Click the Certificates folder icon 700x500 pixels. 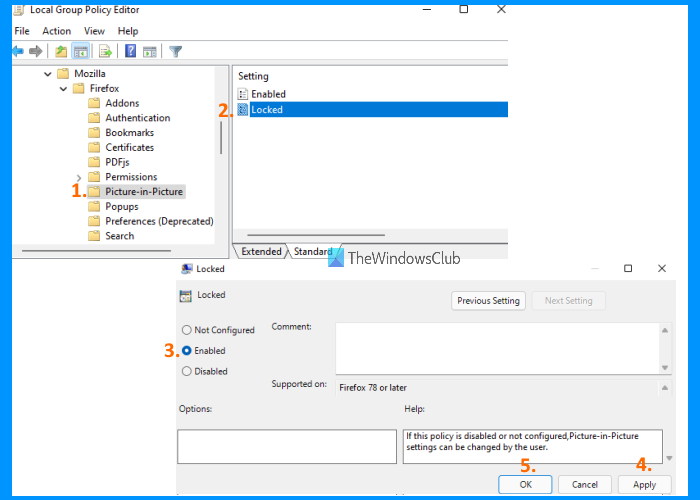(94, 147)
